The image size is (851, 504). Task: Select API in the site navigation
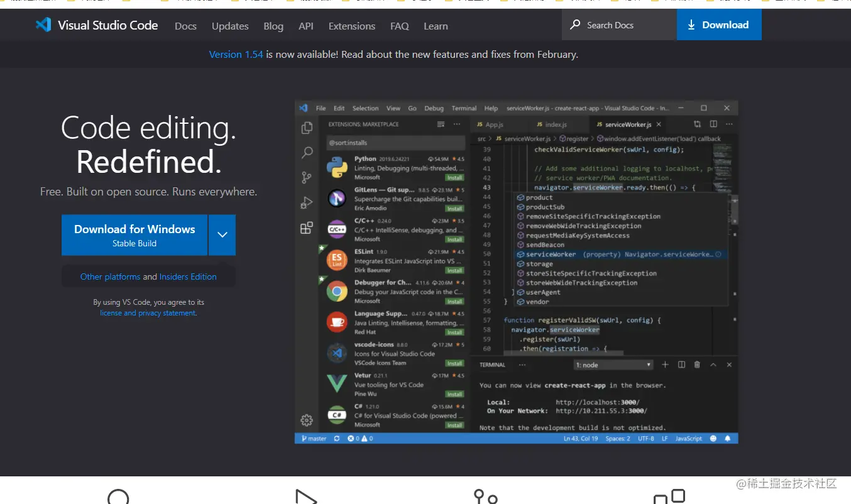[x=306, y=26]
